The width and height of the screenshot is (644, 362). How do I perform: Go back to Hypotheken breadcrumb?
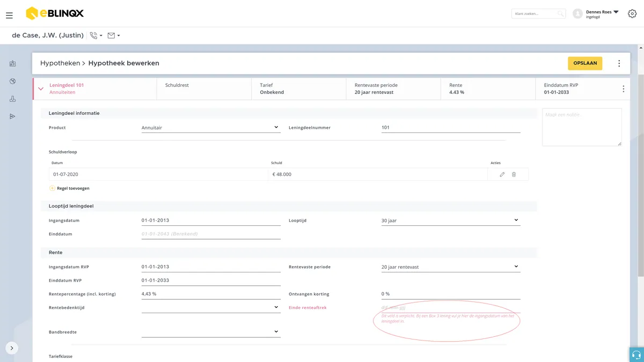pyautogui.click(x=60, y=63)
